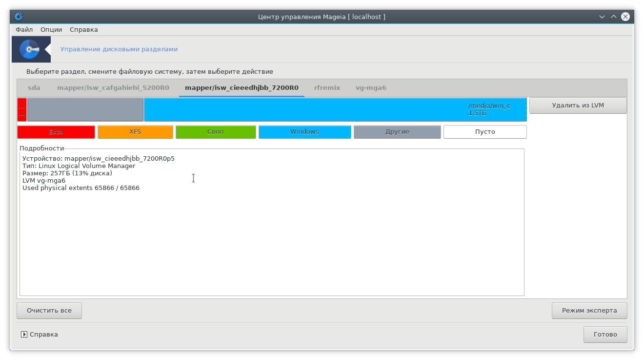Click the Управление дисковыми разделами link
Screen dimensions: 644x360
point(119,49)
